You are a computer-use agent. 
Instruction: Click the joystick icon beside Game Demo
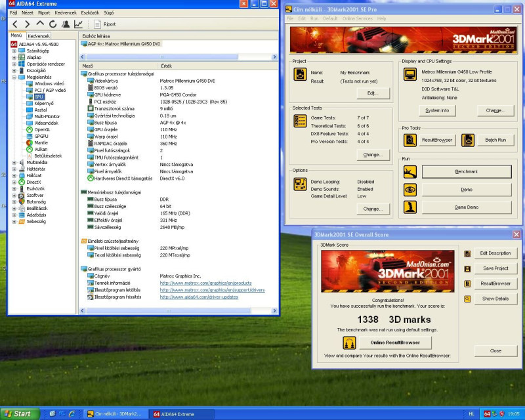point(409,207)
